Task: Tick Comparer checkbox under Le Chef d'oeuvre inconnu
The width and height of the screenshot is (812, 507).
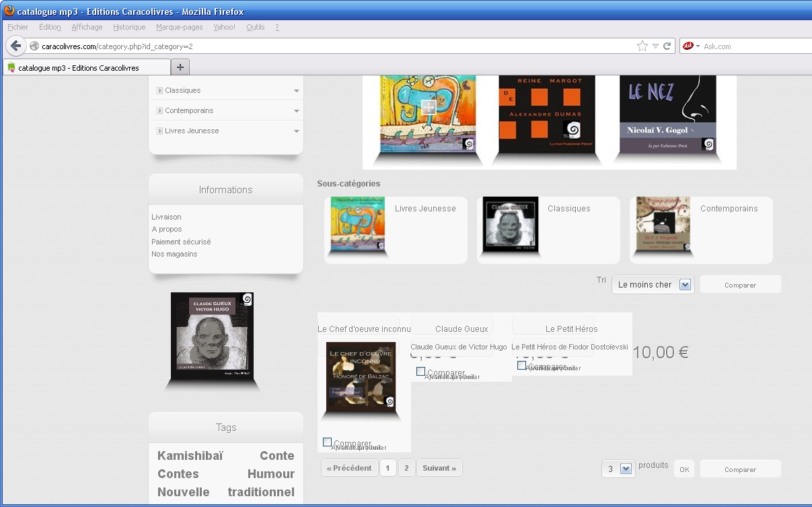Action: tap(327, 442)
